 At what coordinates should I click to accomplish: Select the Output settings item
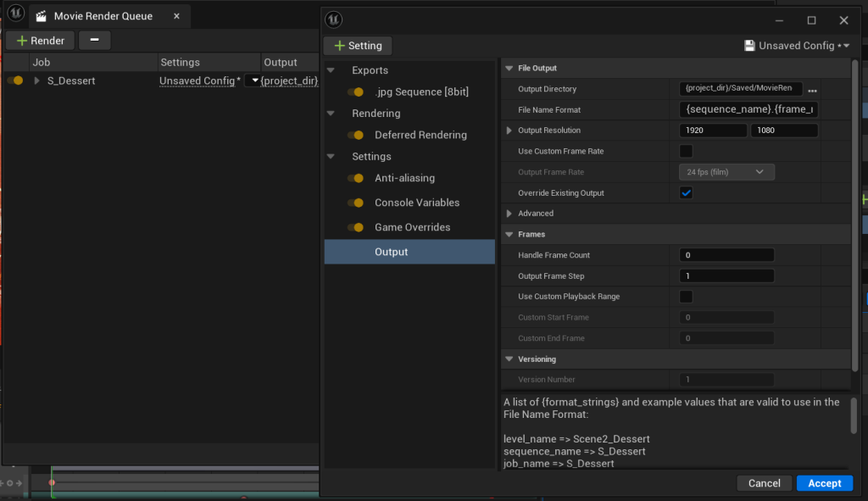[409, 252]
